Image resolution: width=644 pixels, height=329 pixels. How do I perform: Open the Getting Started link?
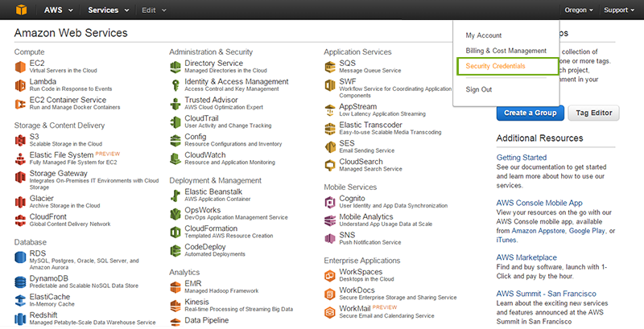pyautogui.click(x=522, y=158)
